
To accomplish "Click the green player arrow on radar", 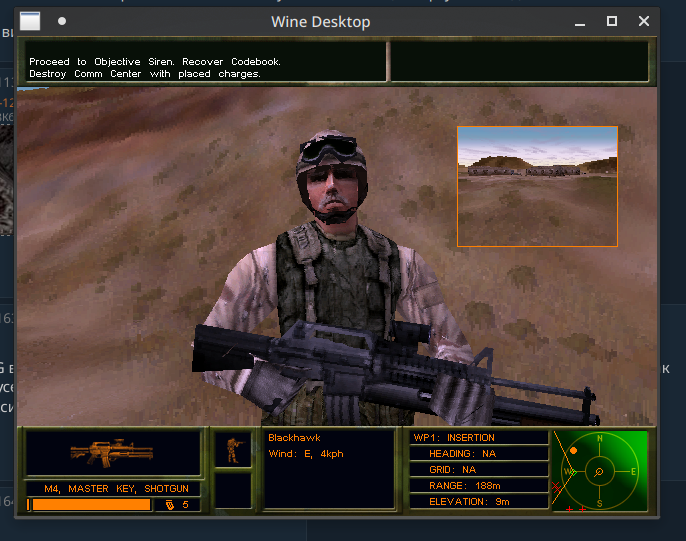I will [574, 472].
